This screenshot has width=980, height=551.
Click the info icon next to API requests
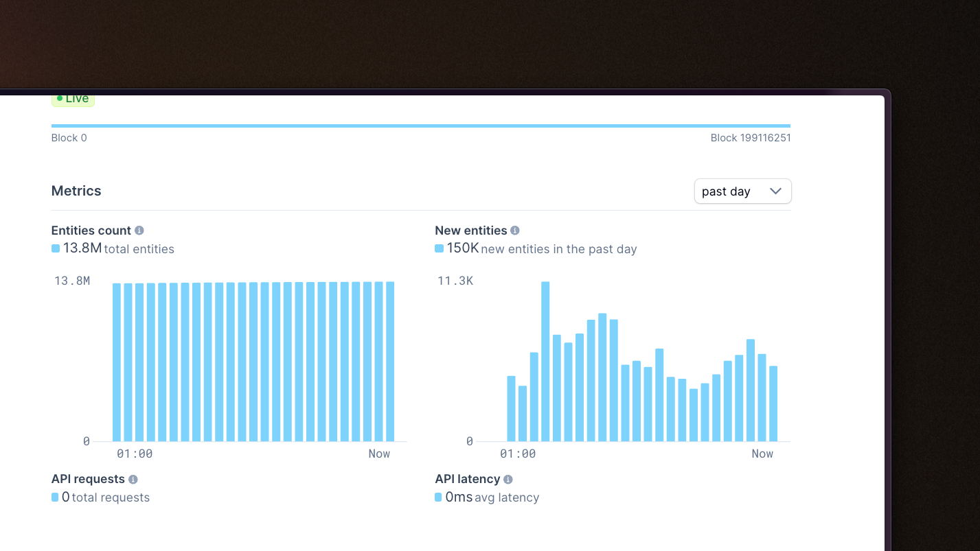coord(133,480)
